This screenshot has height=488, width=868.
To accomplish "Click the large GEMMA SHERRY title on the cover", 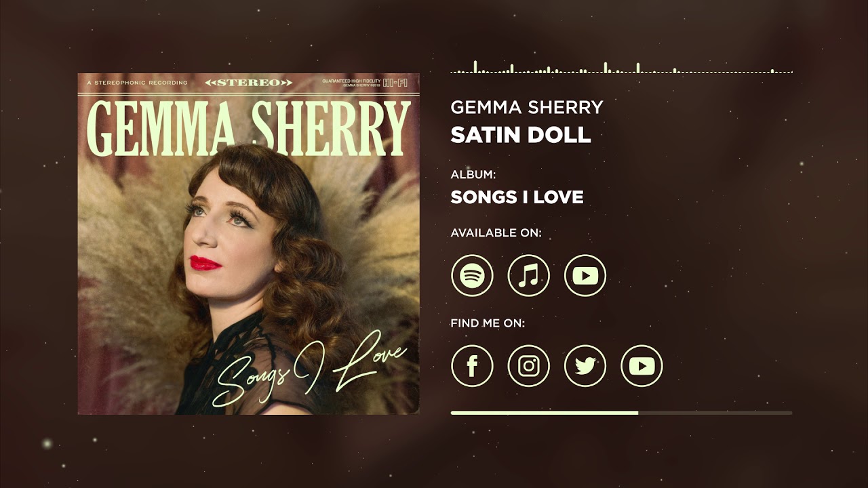I will 248,128.
